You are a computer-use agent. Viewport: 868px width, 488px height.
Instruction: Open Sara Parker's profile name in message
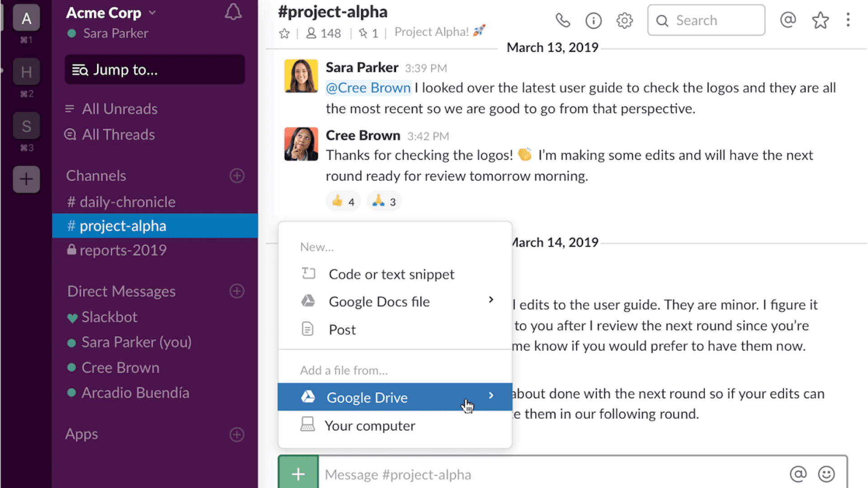(362, 68)
